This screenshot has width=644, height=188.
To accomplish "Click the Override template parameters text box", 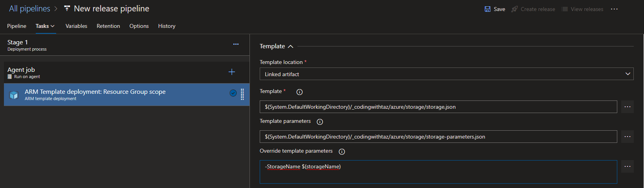I will 438,172.
